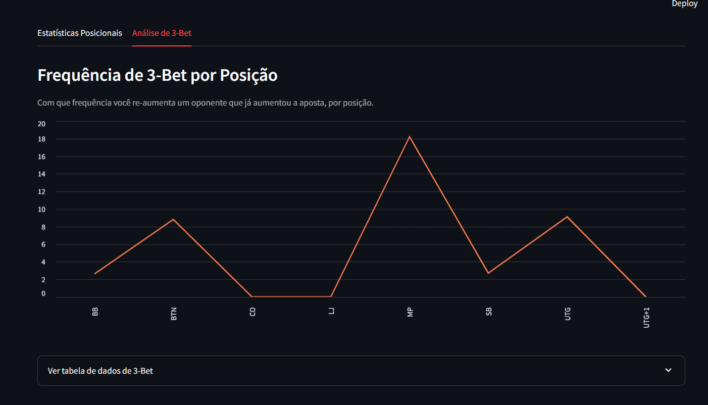The height and width of the screenshot is (405, 708).
Task: Select the Análise de 3-Bet tab
Action: point(162,33)
